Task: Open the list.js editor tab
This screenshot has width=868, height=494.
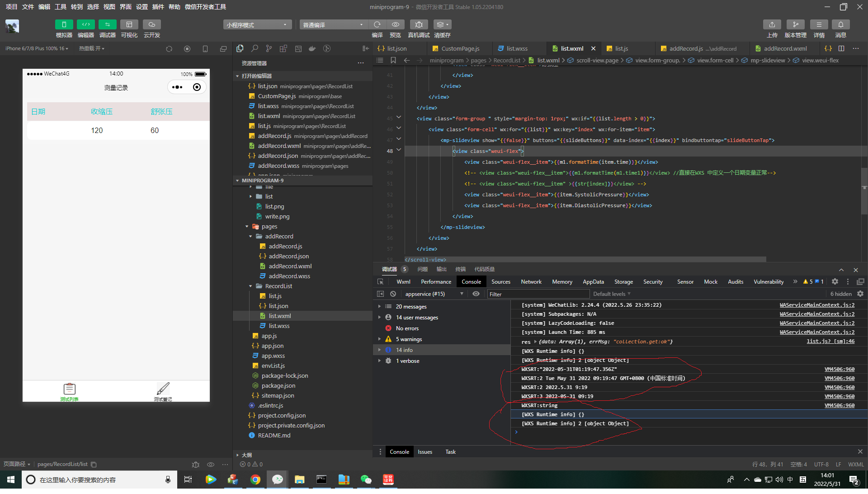Action: 621,48
